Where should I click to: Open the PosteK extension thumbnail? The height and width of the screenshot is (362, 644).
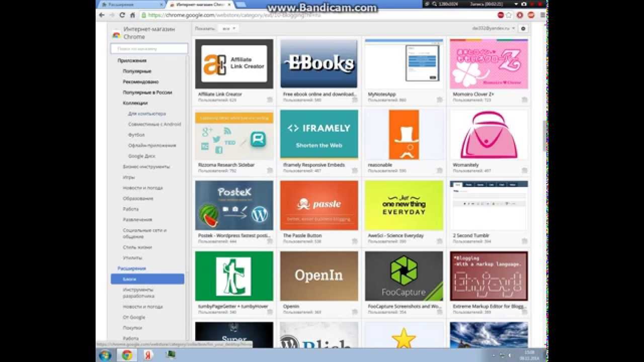click(x=234, y=206)
